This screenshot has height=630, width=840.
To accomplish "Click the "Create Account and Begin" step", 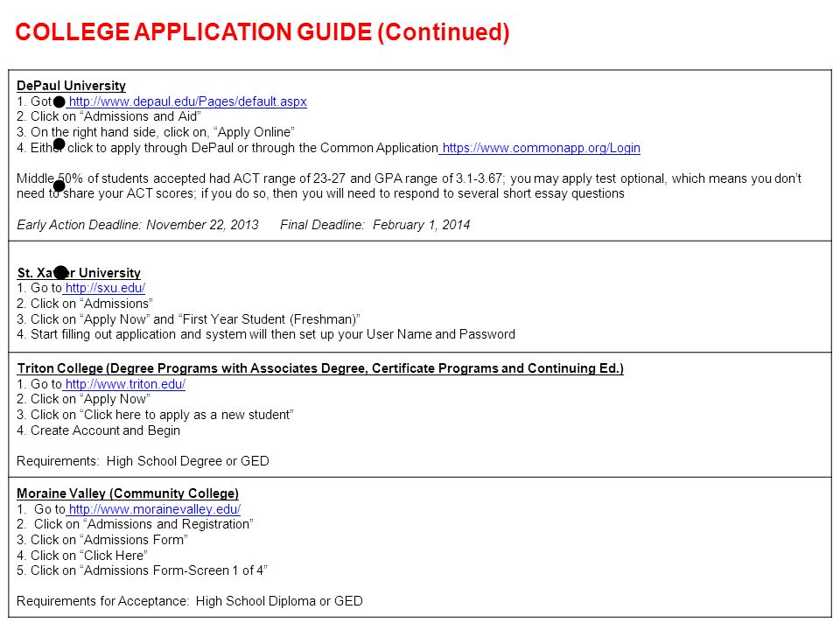I will tap(99, 430).
